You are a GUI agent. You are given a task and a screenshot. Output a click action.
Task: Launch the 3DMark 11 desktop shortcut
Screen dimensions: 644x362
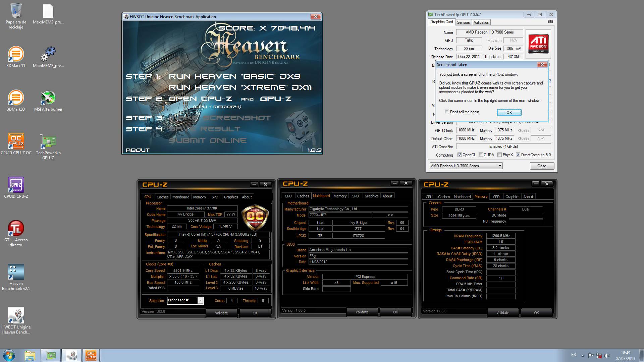[x=16, y=57]
